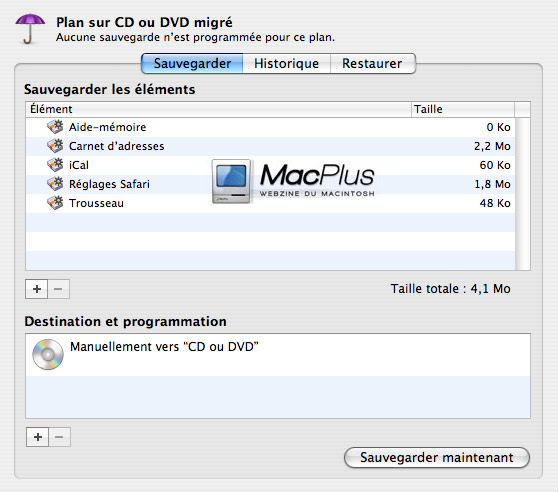Select the Carnet d'adresses item icon
Screen dimensions: 558x492
tap(55, 146)
